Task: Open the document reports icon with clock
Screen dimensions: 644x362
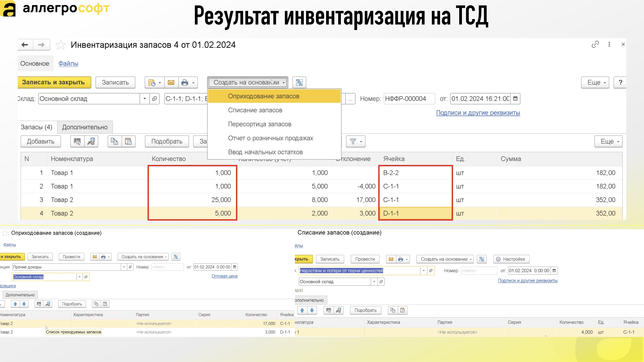Action: [152, 82]
